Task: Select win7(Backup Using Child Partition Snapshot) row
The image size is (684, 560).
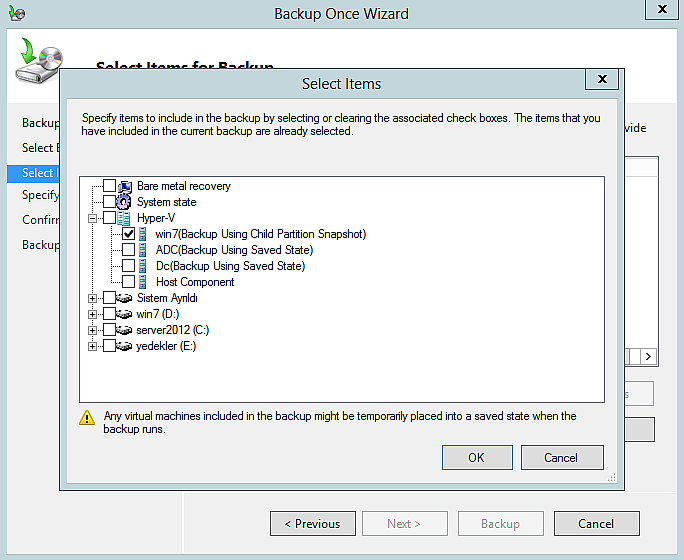Action: [260, 234]
